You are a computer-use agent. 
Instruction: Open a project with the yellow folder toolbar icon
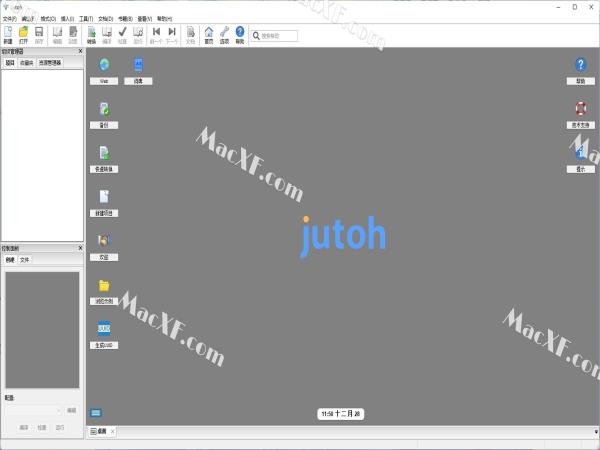click(x=23, y=35)
